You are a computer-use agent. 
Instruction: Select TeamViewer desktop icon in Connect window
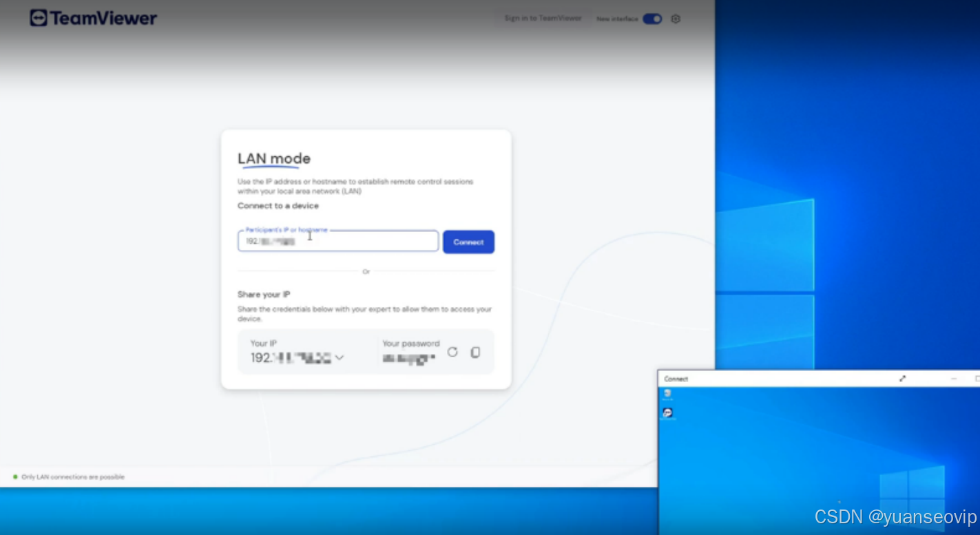pos(667,413)
